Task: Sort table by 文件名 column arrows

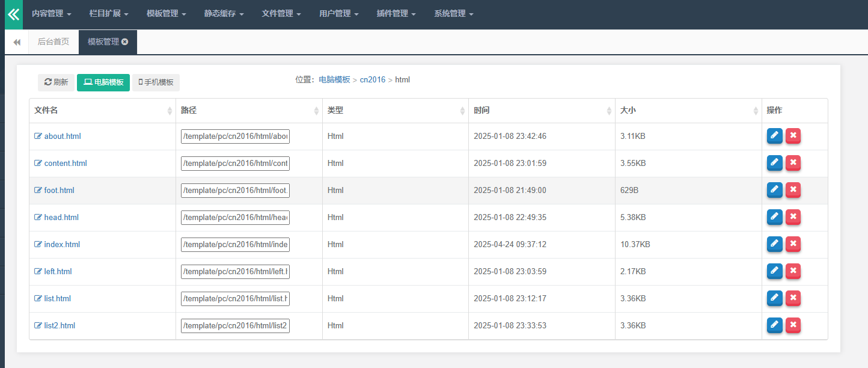Action: [170, 111]
